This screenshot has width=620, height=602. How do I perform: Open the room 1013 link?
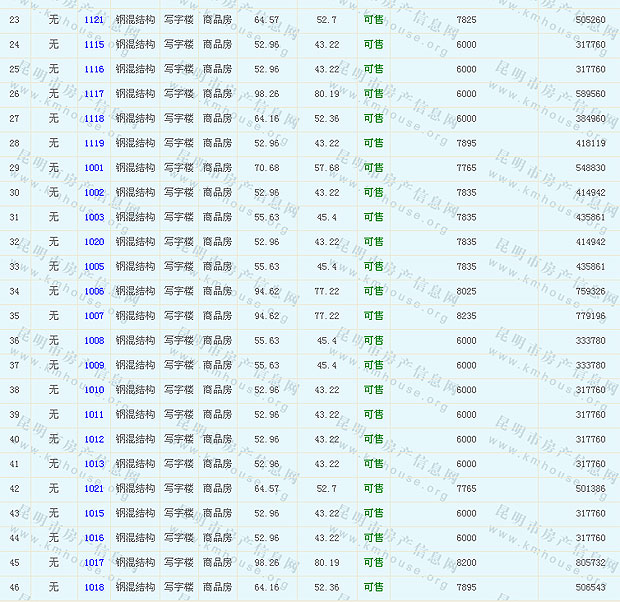(94, 464)
